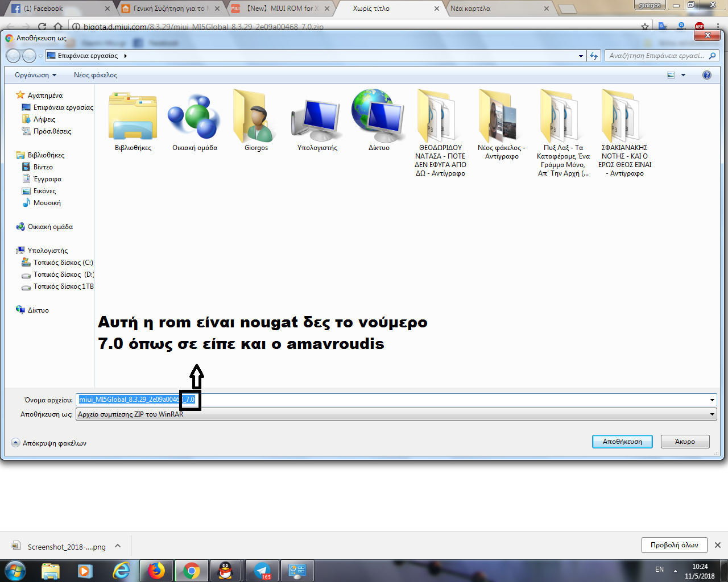
Task: Click the help question mark icon
Action: coord(706,75)
